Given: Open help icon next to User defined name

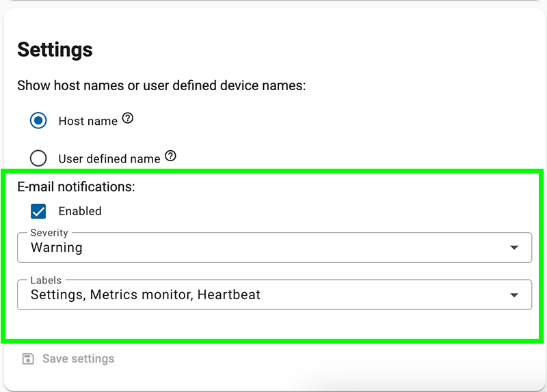Looking at the screenshot, I should pyautogui.click(x=170, y=156).
